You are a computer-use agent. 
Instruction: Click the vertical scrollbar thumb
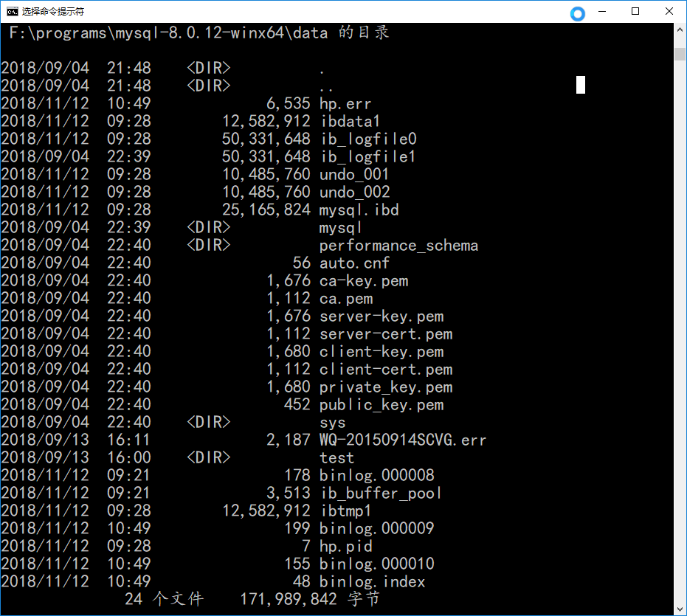pyautogui.click(x=680, y=55)
